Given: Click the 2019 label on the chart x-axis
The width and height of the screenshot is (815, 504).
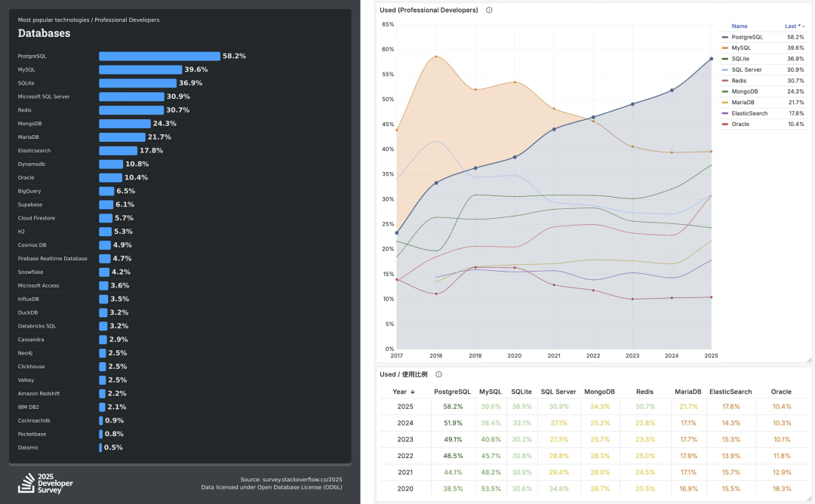Looking at the screenshot, I should (x=475, y=356).
